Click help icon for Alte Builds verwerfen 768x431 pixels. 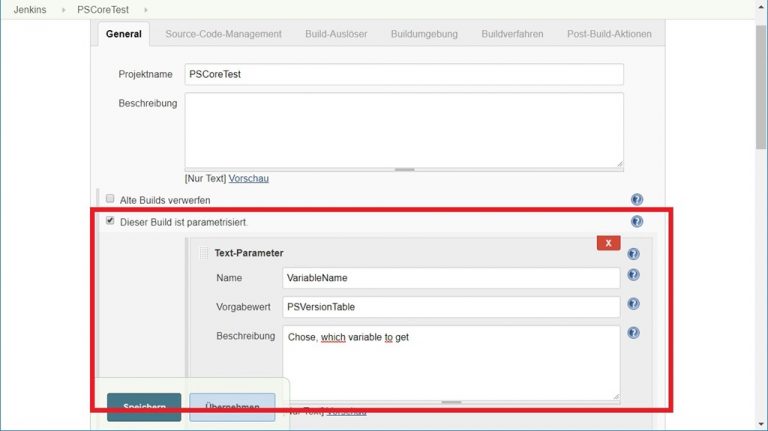(637, 200)
